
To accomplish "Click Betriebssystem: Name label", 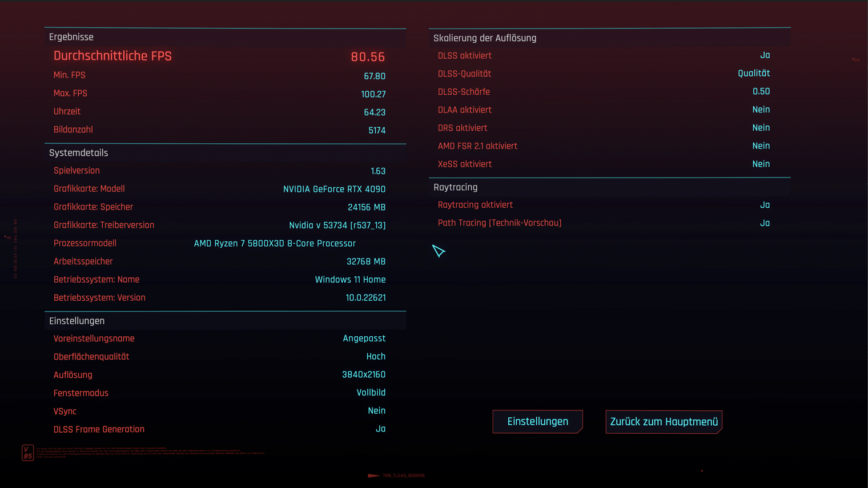I will coord(97,280).
